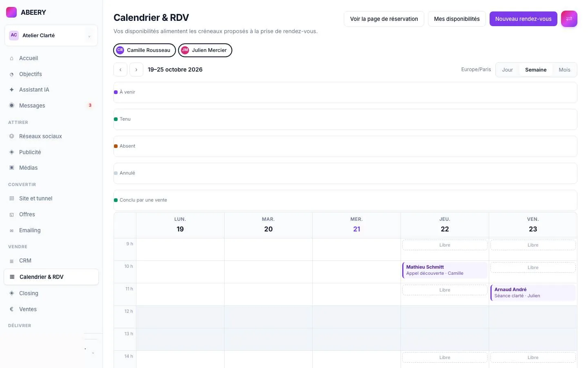Select Libre slot Thursday at 9 h
The width and height of the screenshot is (588, 368).
tap(445, 245)
